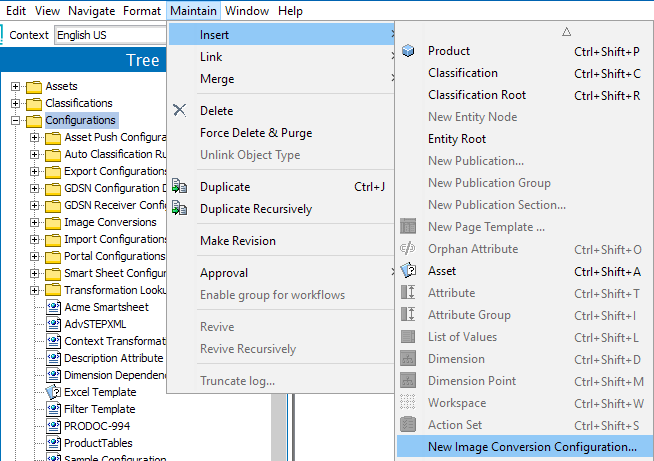The image size is (654, 461).
Task: Select New Image Conversion Configuration menu entry
Action: tap(532, 447)
